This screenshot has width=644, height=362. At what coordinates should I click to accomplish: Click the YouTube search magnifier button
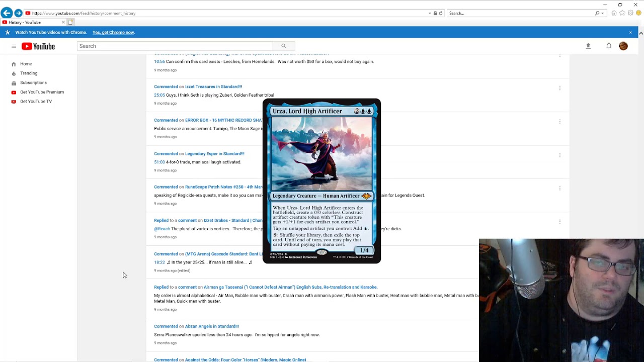coord(284,46)
